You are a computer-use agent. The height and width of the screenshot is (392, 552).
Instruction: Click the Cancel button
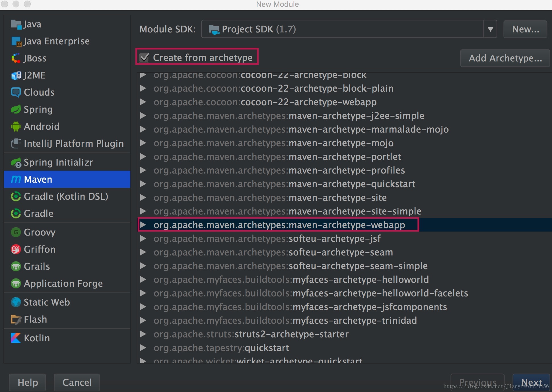click(77, 383)
